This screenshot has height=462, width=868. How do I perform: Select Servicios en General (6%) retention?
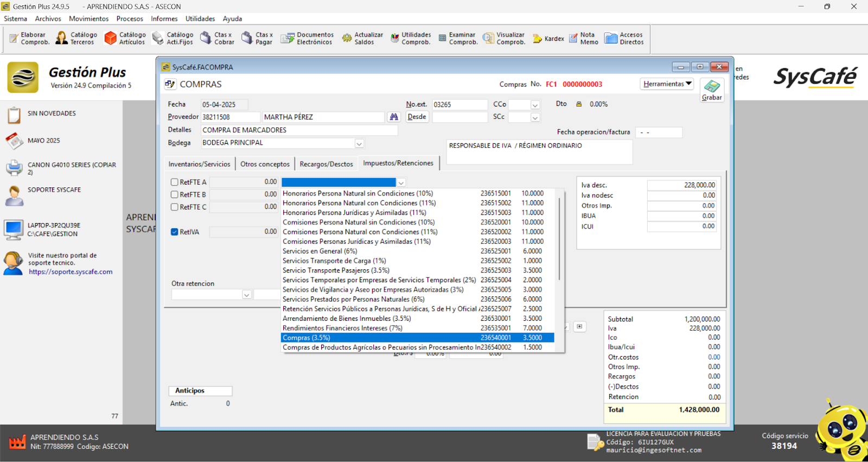[320, 251]
